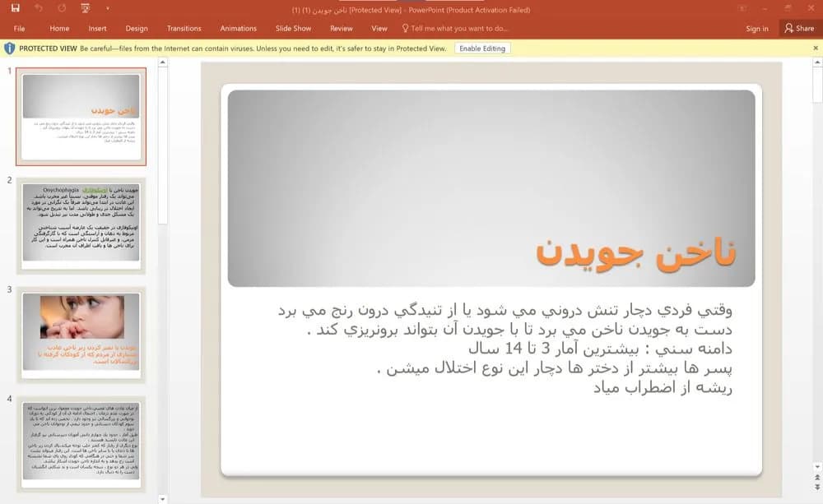Click the Share button
The image size is (823, 504).
click(x=799, y=28)
